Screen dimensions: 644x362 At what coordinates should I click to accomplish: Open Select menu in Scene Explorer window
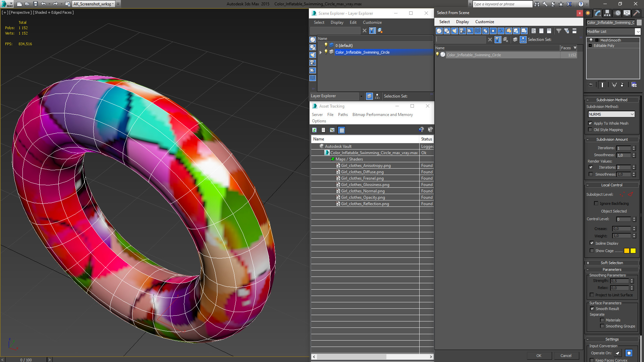[319, 22]
